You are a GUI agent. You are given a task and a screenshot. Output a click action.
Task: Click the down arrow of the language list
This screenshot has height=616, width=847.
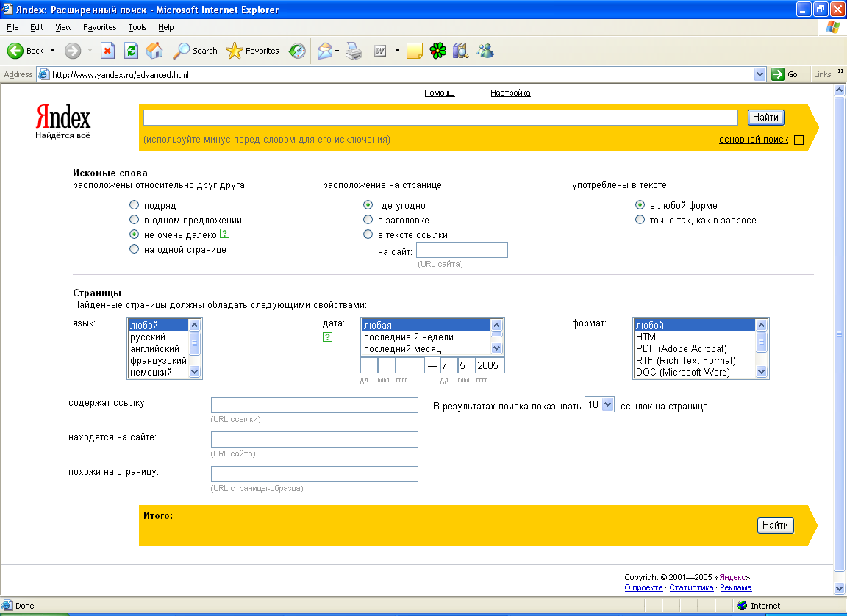tap(195, 371)
